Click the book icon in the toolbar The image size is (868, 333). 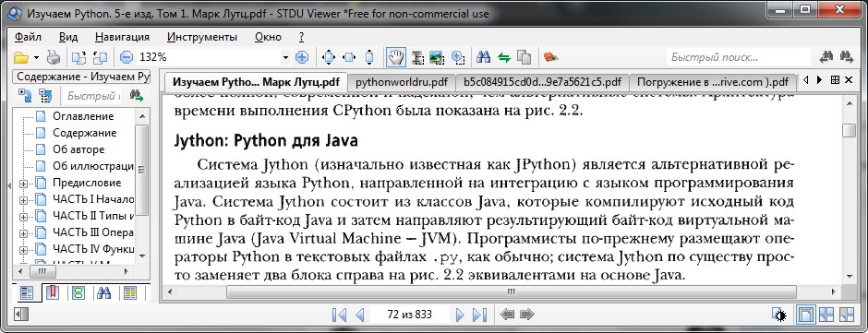click(x=550, y=57)
